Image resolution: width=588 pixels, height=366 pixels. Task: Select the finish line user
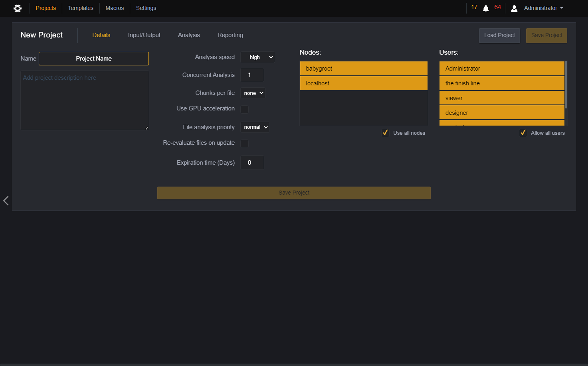coord(502,83)
